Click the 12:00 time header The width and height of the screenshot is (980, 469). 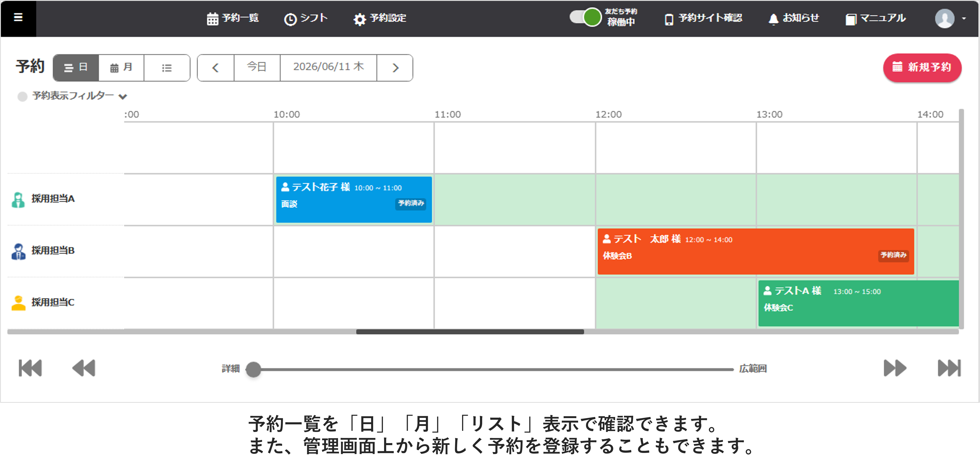coord(608,114)
